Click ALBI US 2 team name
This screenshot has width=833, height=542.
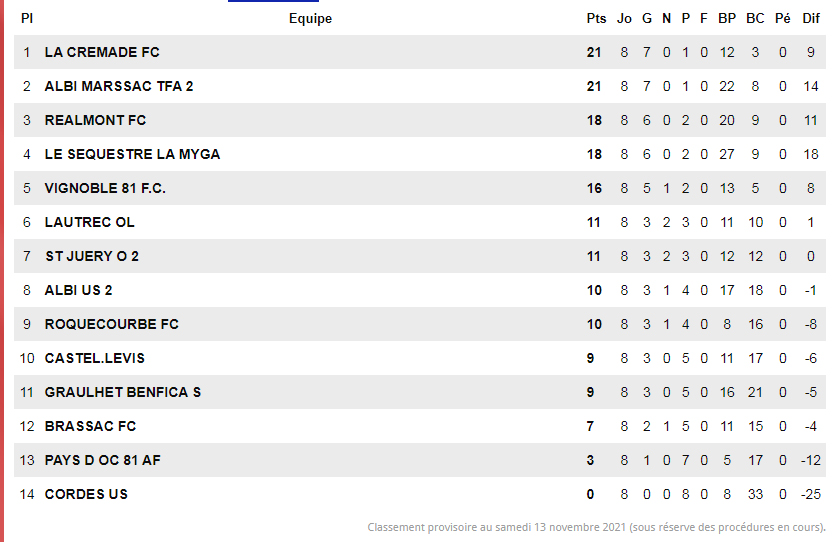pos(78,290)
